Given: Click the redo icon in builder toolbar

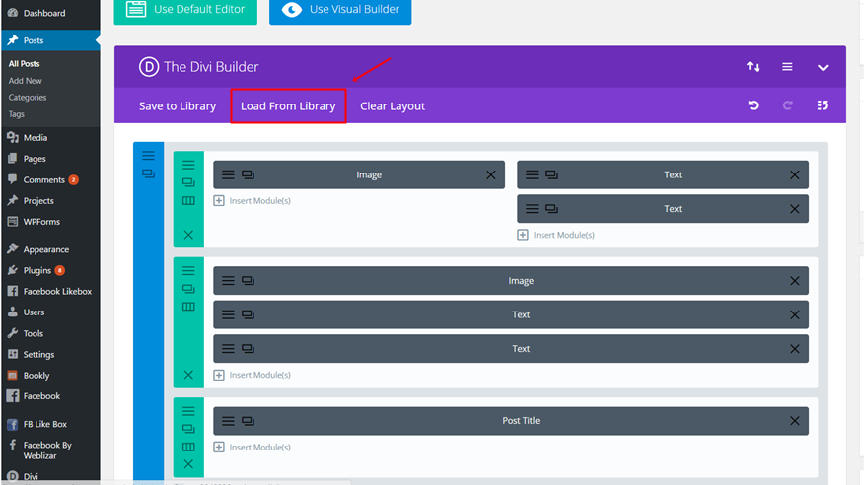Looking at the screenshot, I should tap(787, 105).
